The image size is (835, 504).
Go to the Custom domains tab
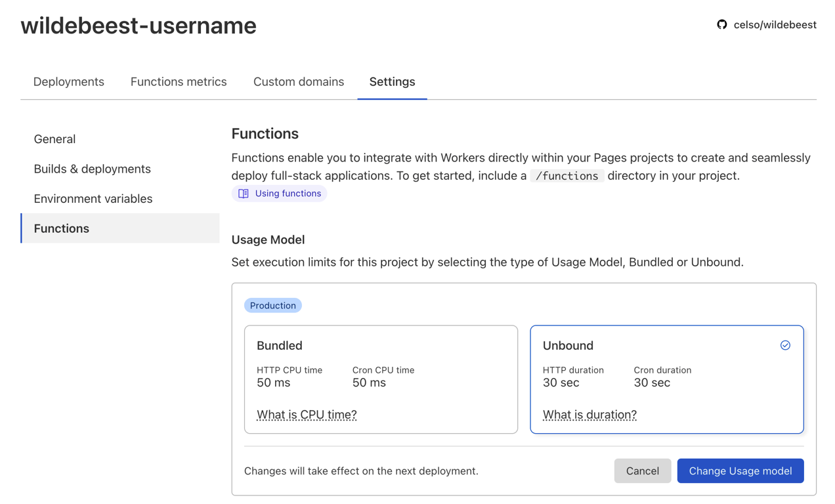[299, 82]
